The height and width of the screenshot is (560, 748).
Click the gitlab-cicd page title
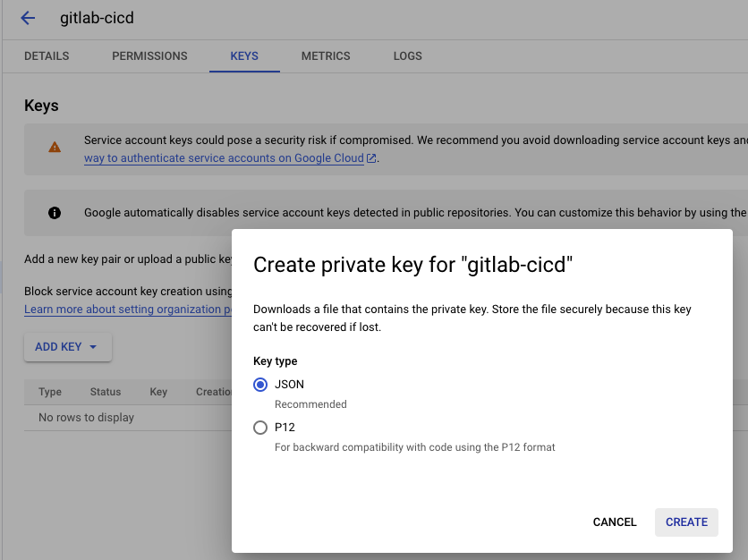click(97, 18)
